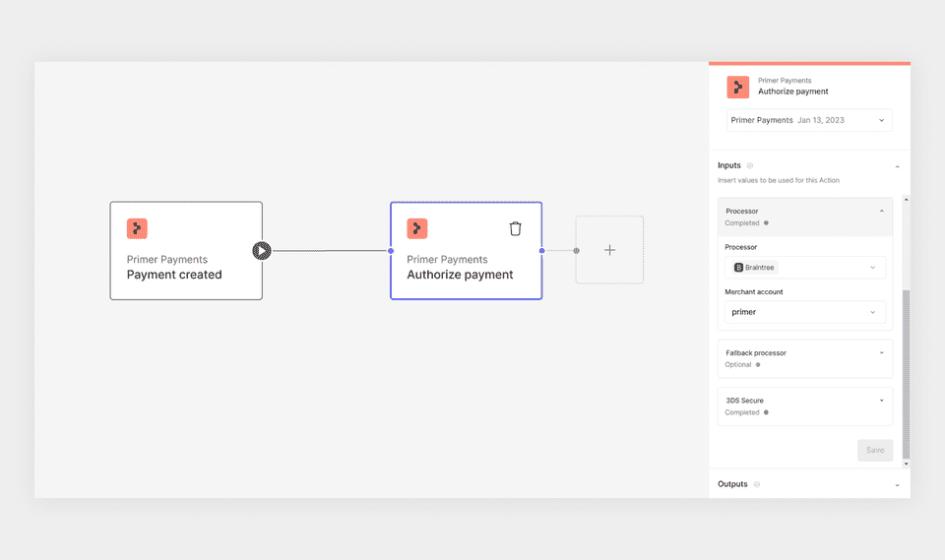Click right connector dot of Authorize payment
Viewport: 945px width, 560px height.
[541, 251]
